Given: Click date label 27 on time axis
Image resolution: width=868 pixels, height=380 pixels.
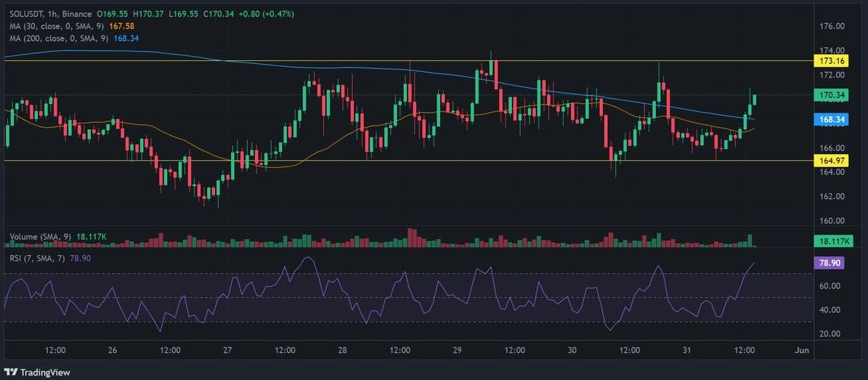Looking at the screenshot, I should [x=227, y=350].
